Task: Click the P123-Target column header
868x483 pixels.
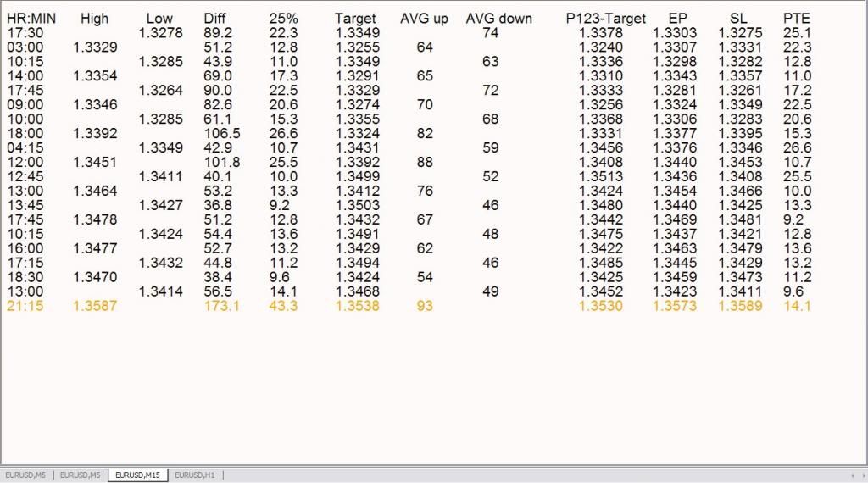Action: pos(605,19)
